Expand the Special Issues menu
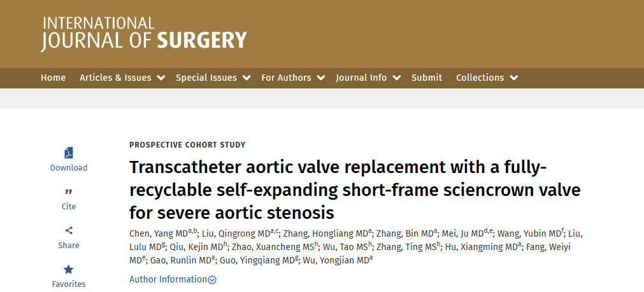 point(212,78)
